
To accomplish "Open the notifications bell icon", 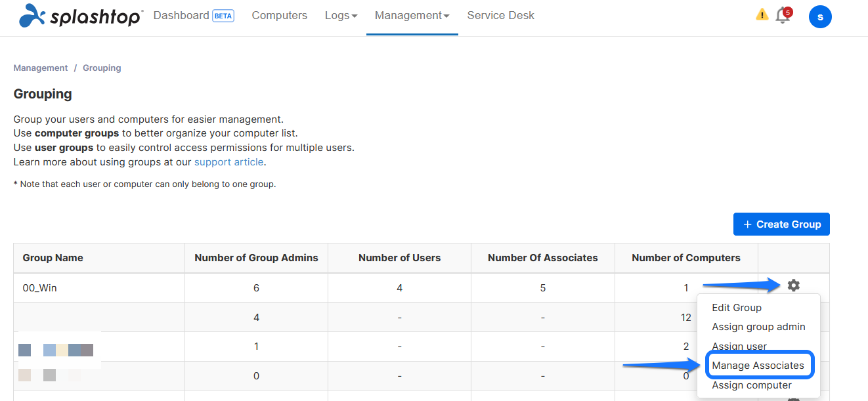I will point(783,15).
